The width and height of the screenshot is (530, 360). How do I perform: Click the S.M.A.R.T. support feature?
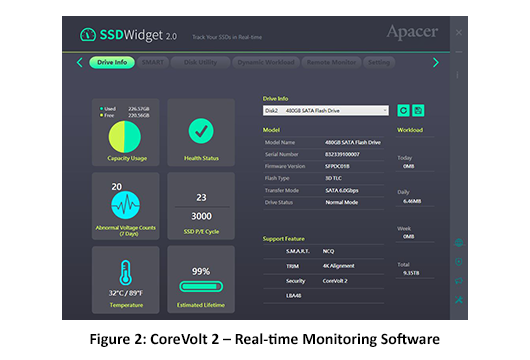click(298, 251)
